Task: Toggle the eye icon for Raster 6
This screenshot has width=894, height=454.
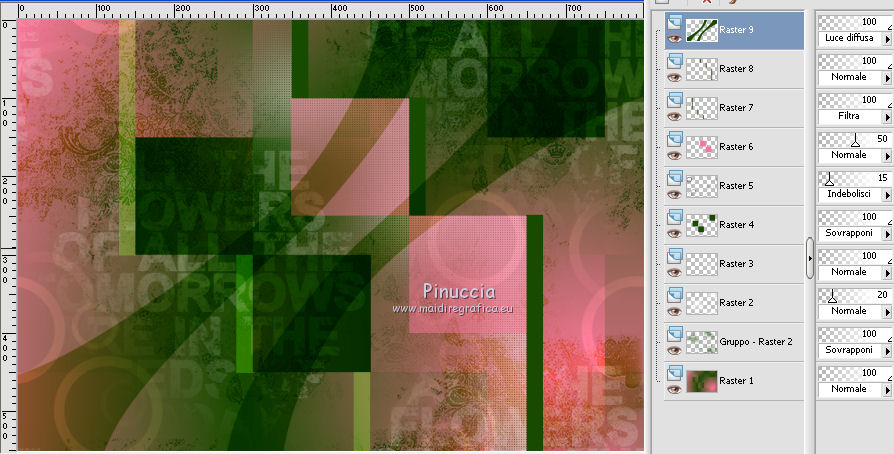Action: (x=674, y=156)
